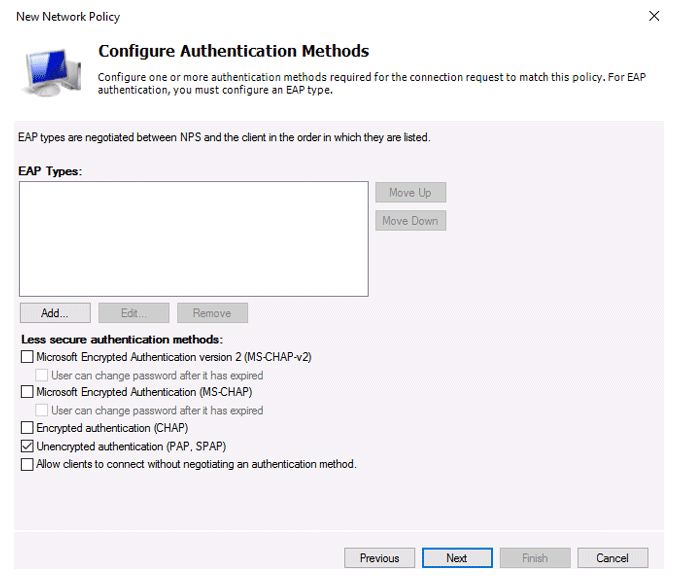Enable the MS-CHAP-v2 authentication checkbox

coord(27,357)
